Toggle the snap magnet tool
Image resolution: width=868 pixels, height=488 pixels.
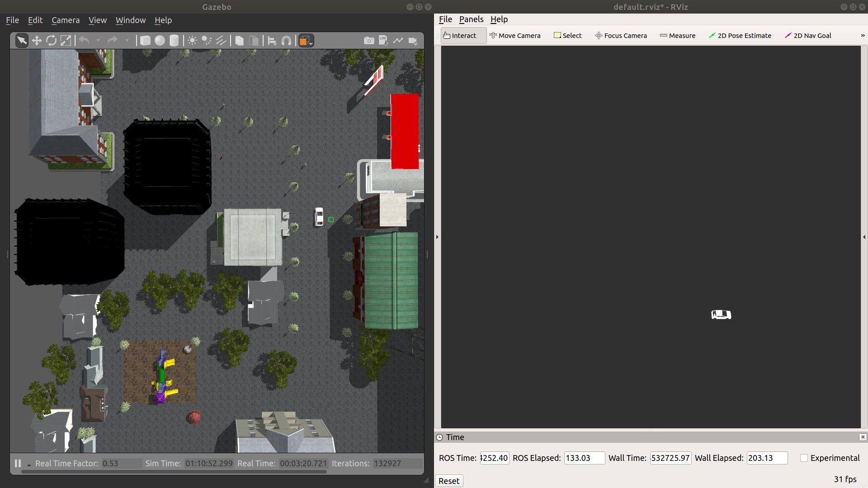286,41
